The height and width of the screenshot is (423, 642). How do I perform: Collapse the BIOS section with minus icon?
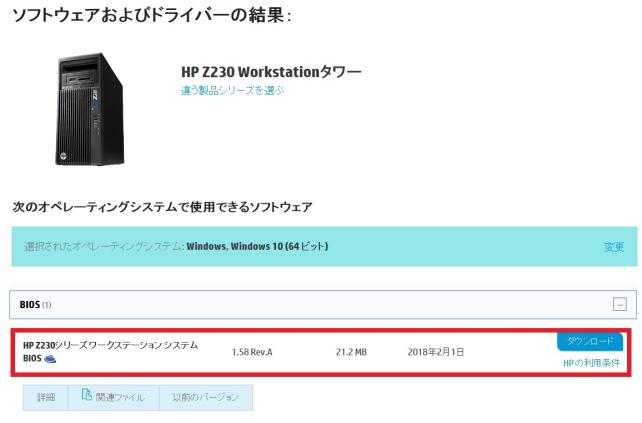point(619,304)
